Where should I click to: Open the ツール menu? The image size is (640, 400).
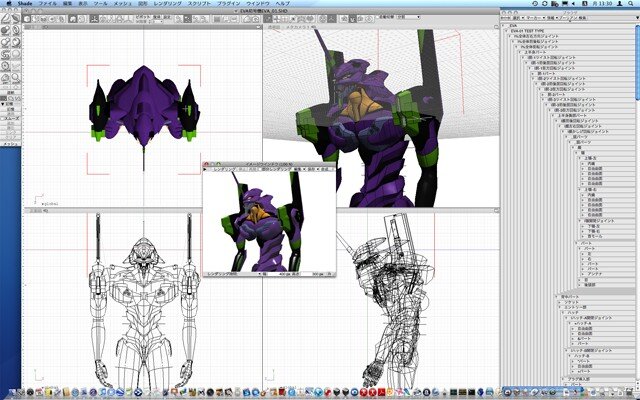click(100, 3)
